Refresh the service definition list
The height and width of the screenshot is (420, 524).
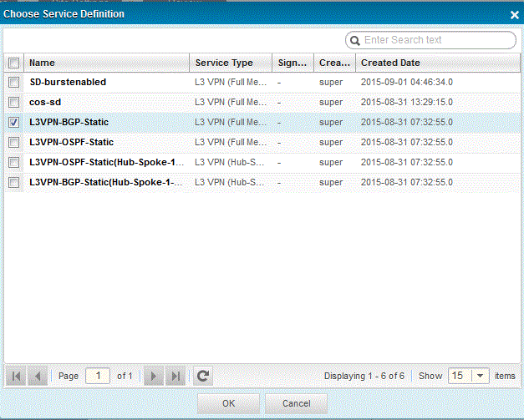203,376
